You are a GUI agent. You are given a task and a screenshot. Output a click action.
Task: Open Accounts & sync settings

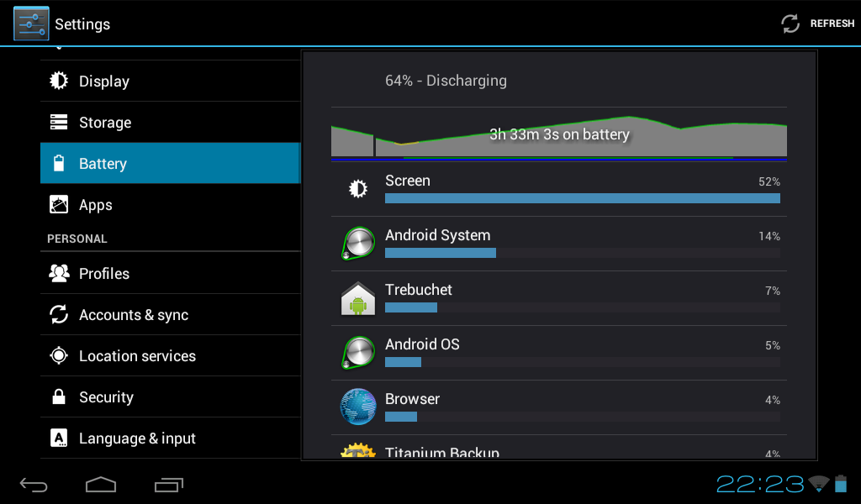point(170,314)
